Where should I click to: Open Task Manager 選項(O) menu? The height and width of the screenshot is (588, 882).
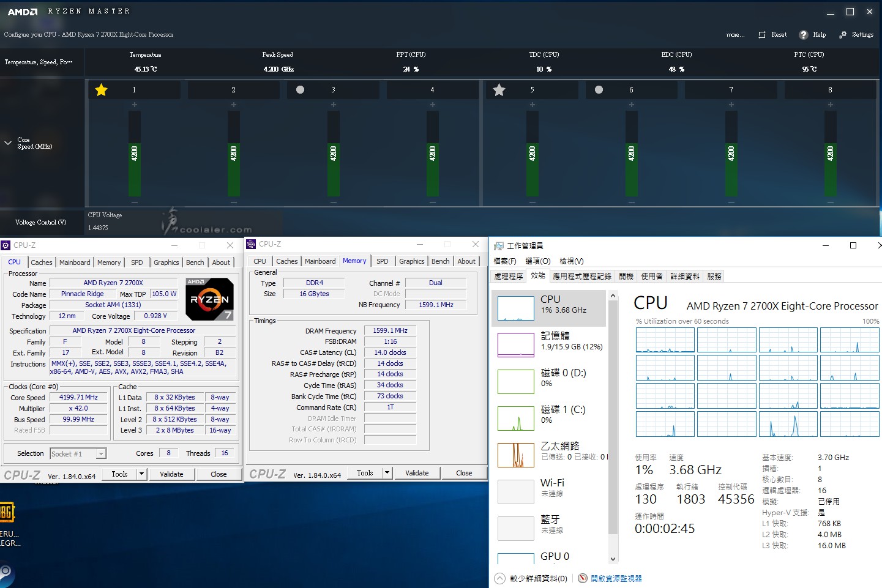click(x=538, y=261)
